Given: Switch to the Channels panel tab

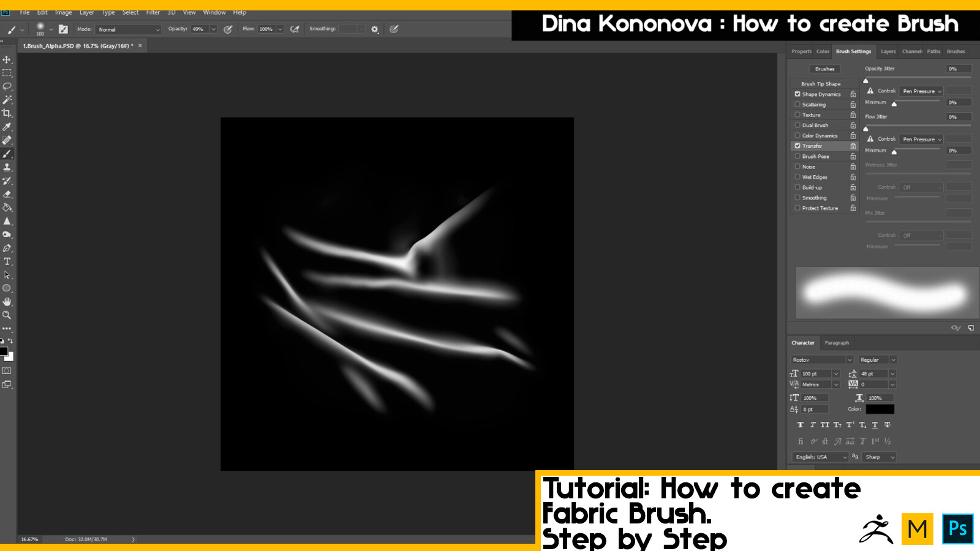Looking at the screenshot, I should pos(911,51).
